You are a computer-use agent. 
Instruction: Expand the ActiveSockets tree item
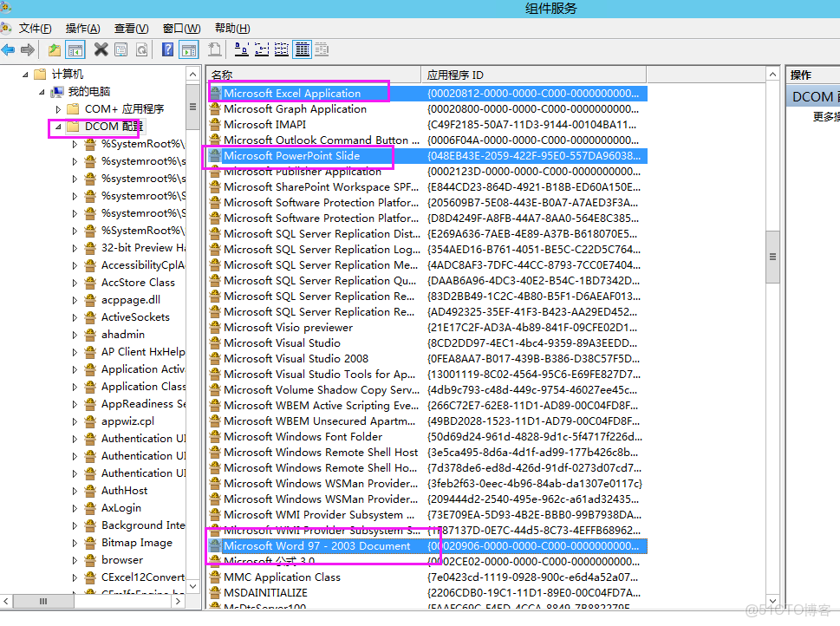[76, 316]
